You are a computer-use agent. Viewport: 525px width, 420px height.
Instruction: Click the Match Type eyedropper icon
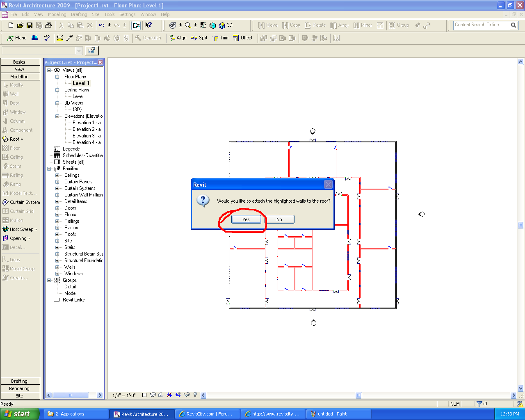pos(70,38)
